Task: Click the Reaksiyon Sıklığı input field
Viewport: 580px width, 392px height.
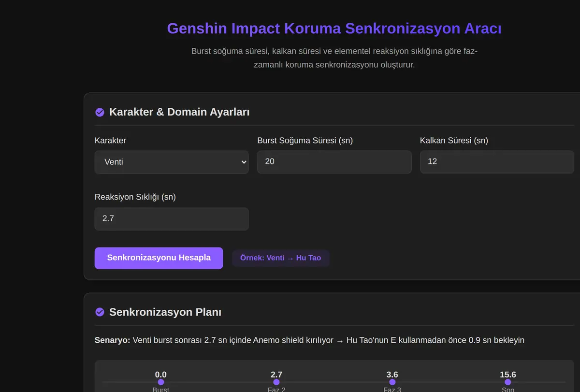Action: tap(172, 219)
